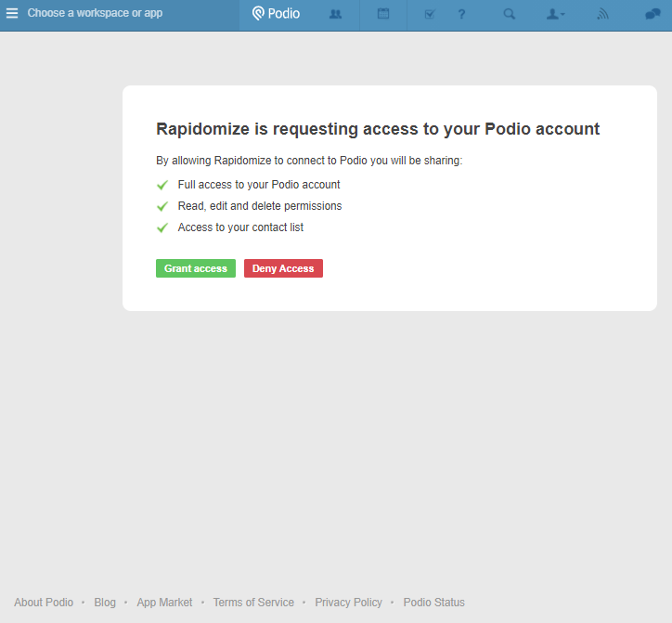Open the tasks checkmark icon

pos(430,14)
